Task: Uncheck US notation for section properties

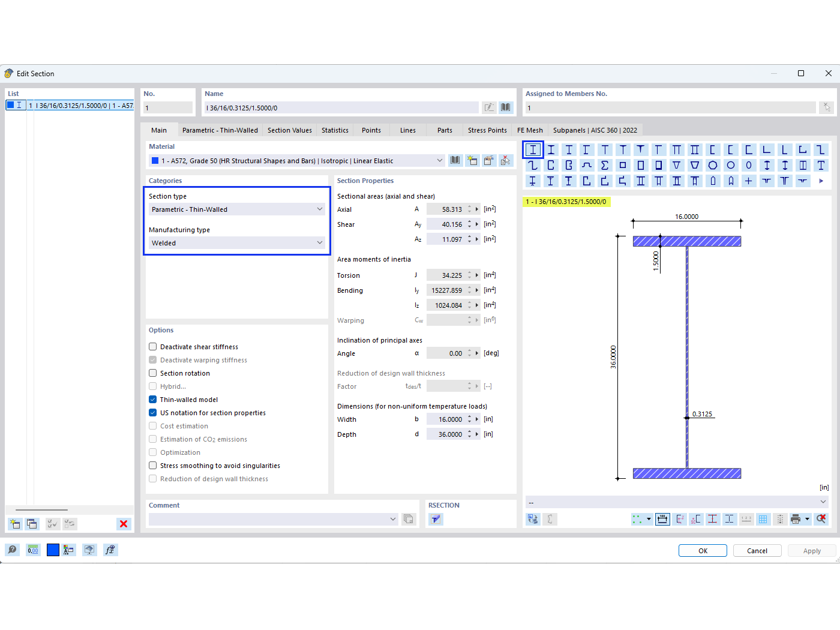Action: (152, 412)
